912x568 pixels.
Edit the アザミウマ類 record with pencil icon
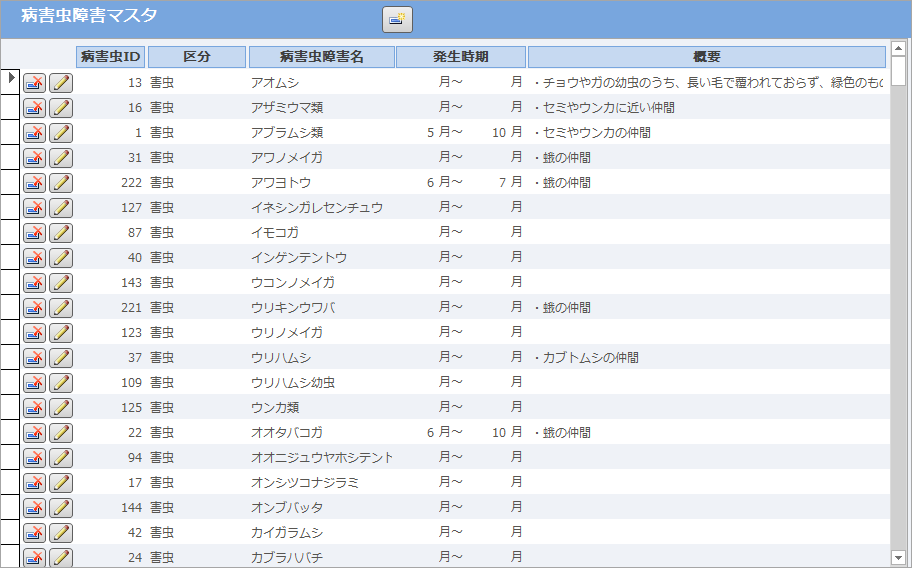click(x=61, y=108)
